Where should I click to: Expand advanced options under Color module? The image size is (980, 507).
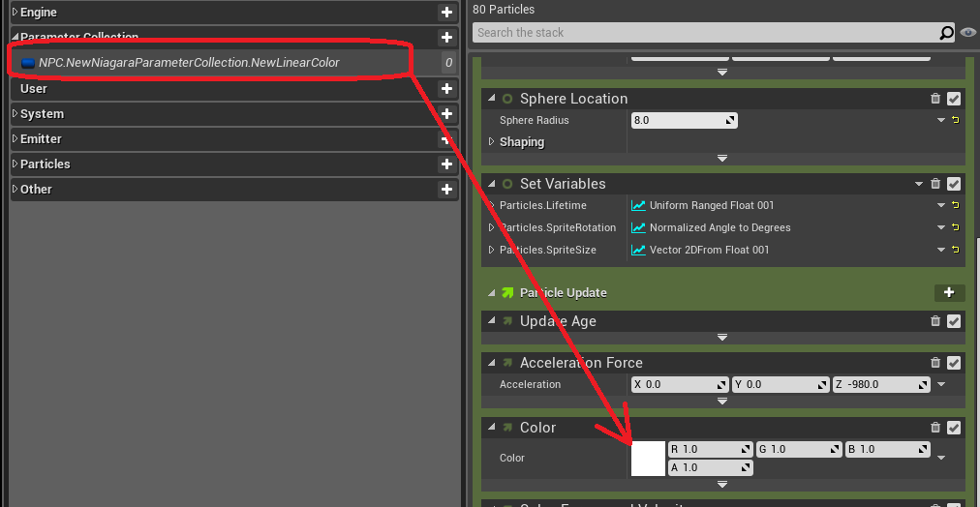pos(722,484)
